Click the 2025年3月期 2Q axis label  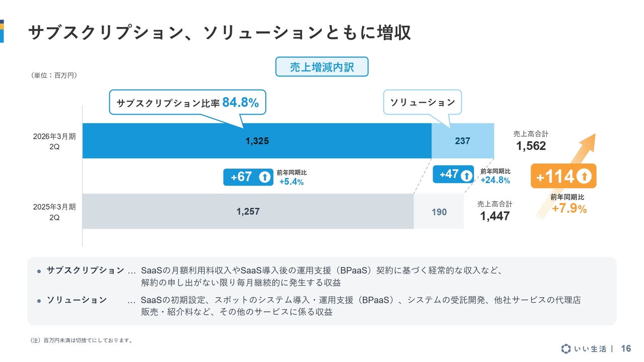[54, 212]
